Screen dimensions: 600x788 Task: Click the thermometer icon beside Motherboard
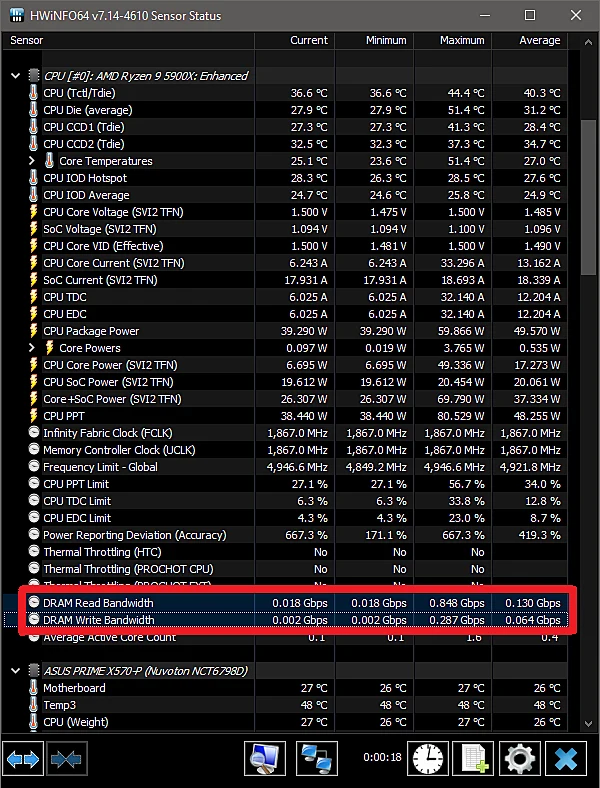(x=33, y=688)
